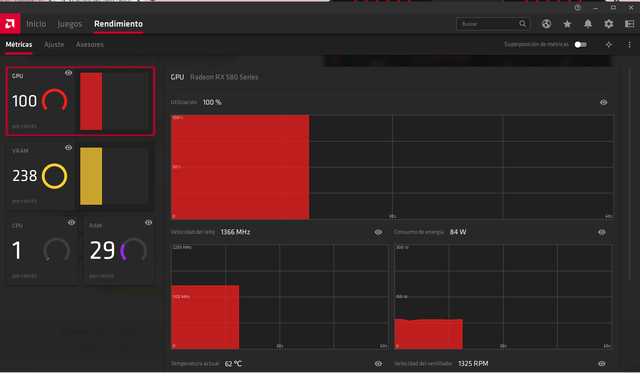The height and width of the screenshot is (373, 640).
Task: Toggle visibility eye on CPU card
Action: coord(71,222)
